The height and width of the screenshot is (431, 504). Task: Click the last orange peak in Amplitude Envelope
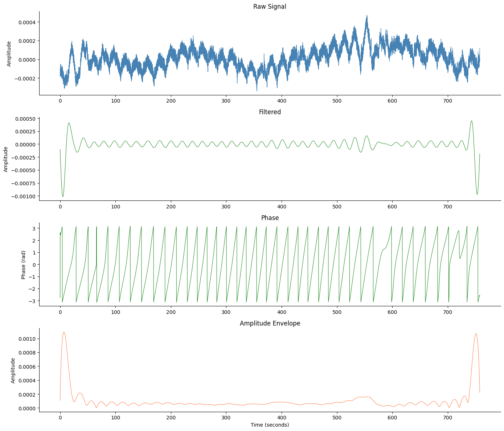tap(476, 334)
